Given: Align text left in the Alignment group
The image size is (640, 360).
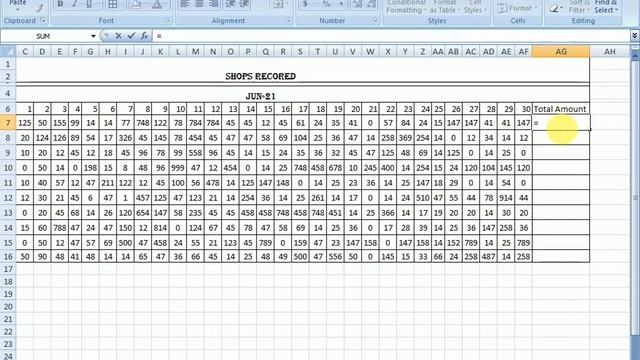Looking at the screenshot, I should point(185,4).
